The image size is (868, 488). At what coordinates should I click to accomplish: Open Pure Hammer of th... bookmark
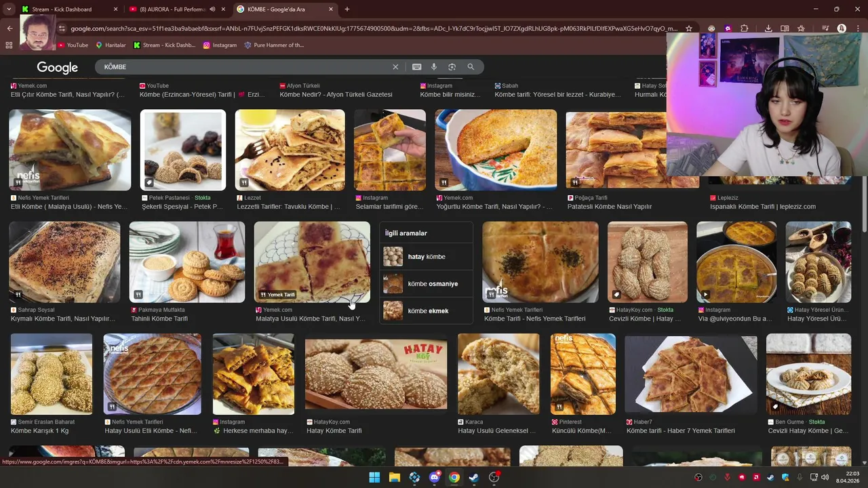point(274,45)
